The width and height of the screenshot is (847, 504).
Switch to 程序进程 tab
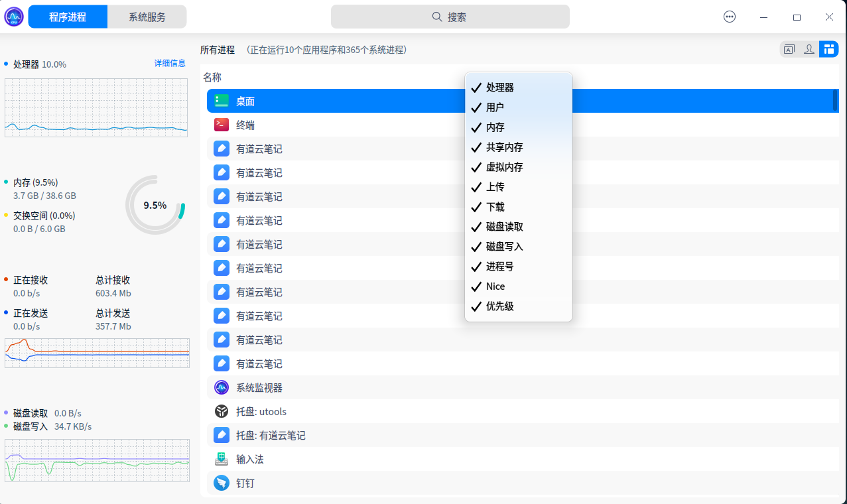(x=68, y=17)
